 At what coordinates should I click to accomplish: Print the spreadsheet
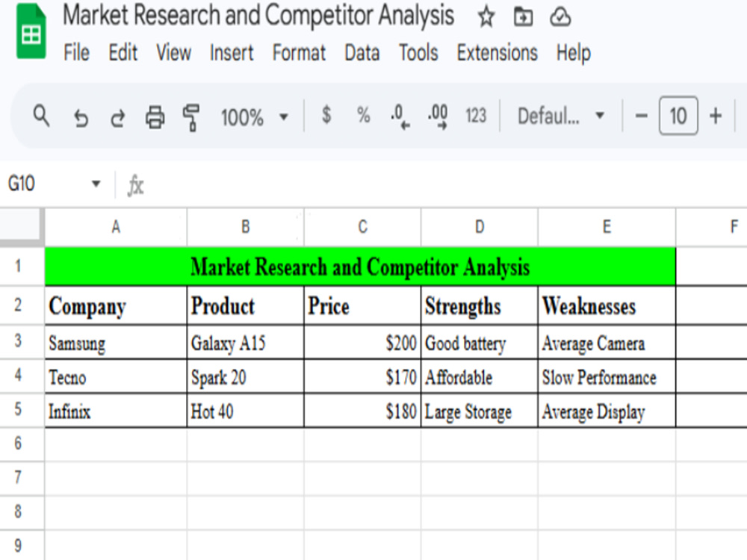coord(155,116)
